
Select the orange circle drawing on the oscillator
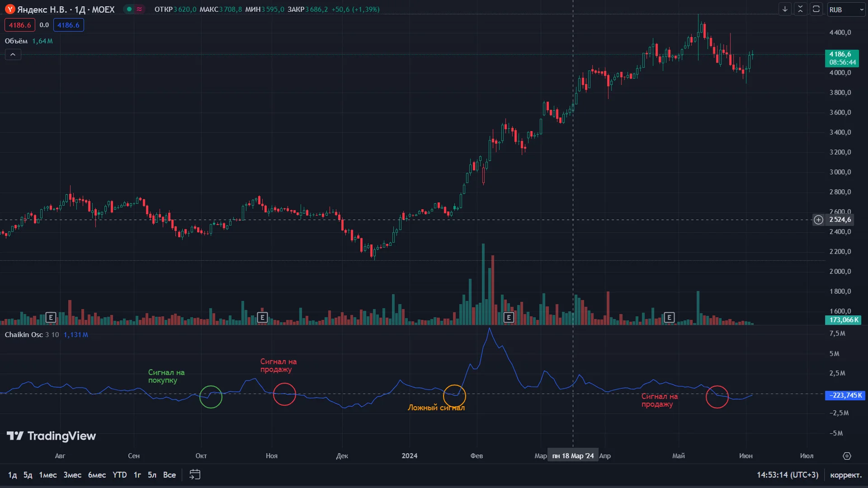click(454, 396)
